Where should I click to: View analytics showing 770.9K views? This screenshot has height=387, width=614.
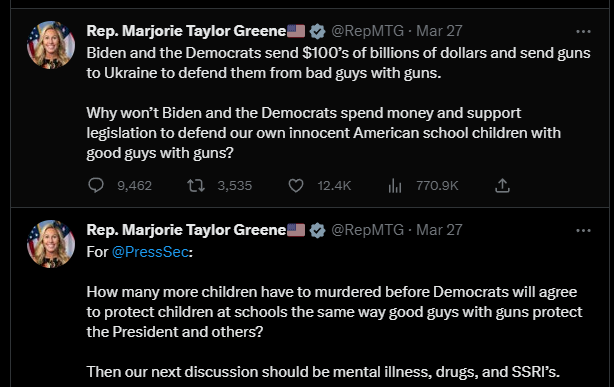click(395, 185)
